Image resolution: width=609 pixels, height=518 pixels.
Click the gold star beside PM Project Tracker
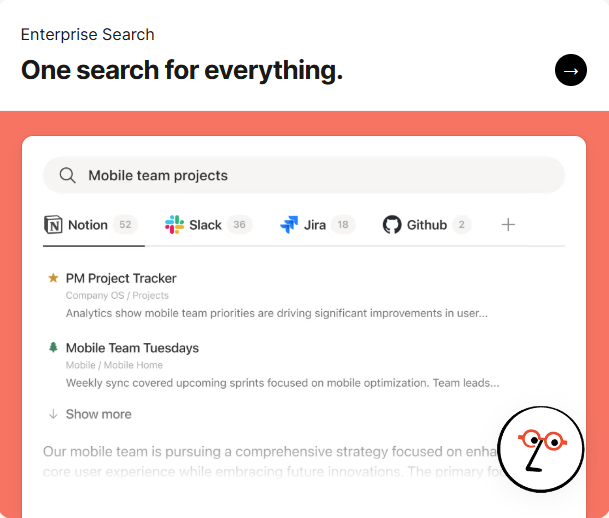click(53, 278)
